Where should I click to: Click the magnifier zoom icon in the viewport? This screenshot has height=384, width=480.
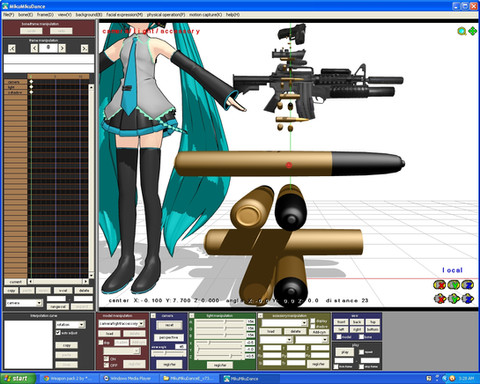[462, 31]
